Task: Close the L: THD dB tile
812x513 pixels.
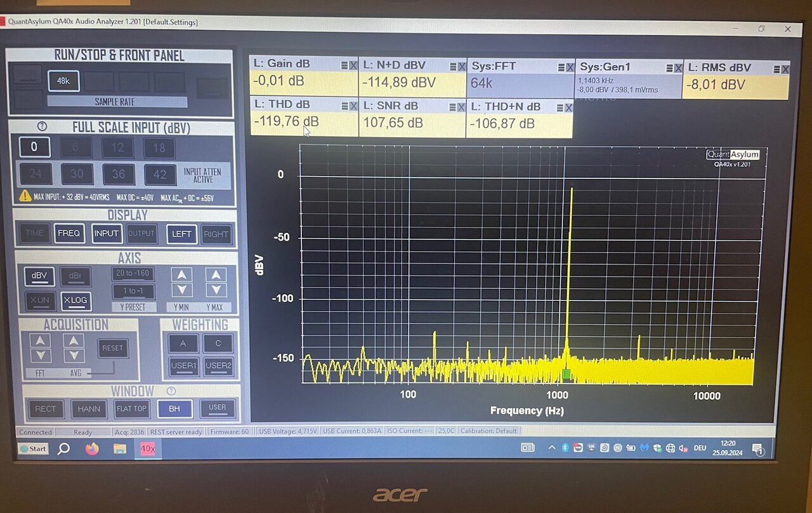Action: [x=353, y=105]
